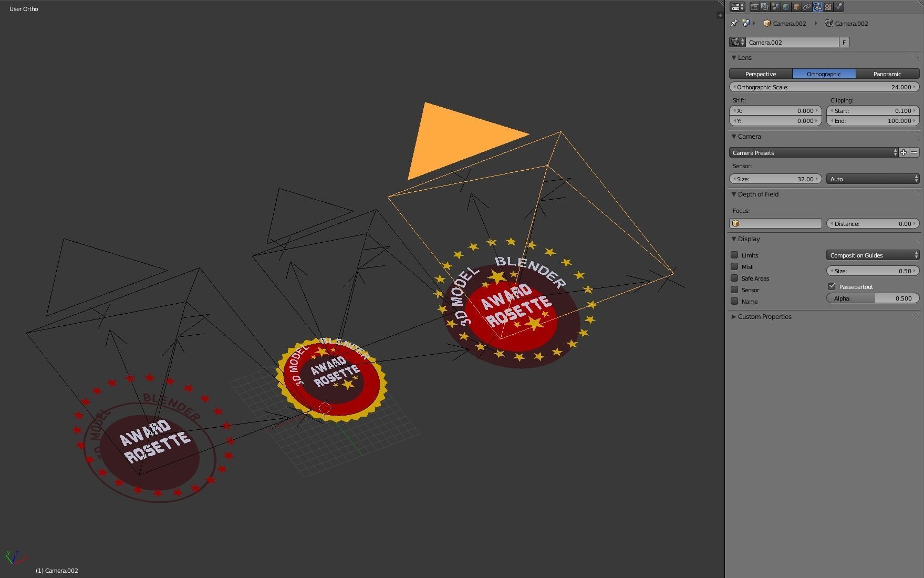Click the User Ortho view label
Image resolution: width=924 pixels, height=578 pixels.
(x=24, y=9)
